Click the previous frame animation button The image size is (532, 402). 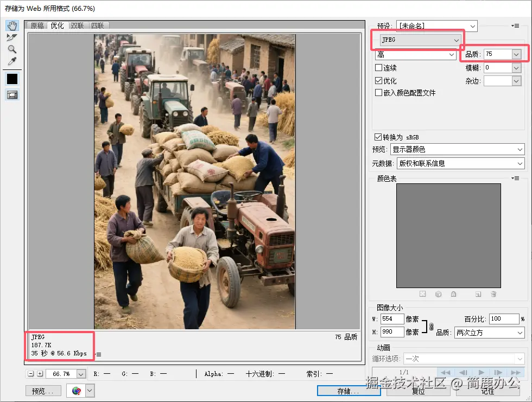tap(463, 373)
